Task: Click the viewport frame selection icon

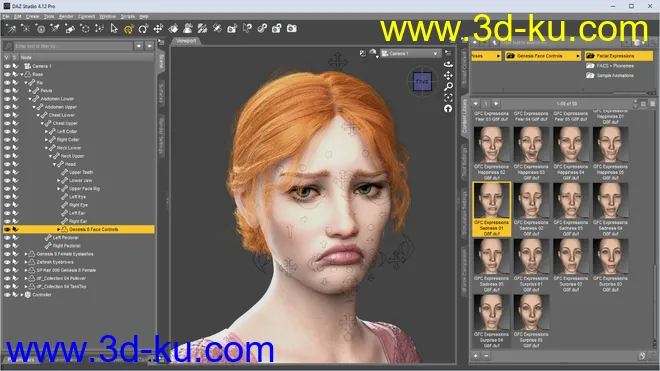Action: 448,98
